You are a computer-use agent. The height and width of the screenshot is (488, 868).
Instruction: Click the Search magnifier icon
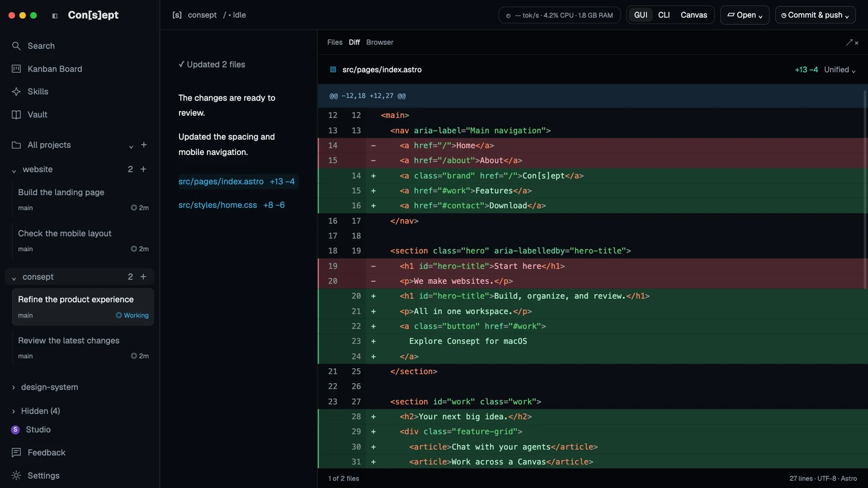click(x=16, y=46)
